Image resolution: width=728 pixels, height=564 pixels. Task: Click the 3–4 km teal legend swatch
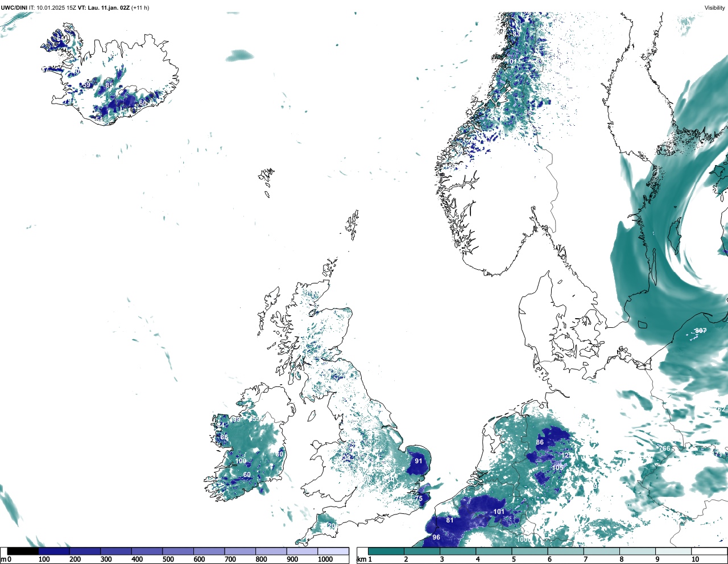(458, 551)
